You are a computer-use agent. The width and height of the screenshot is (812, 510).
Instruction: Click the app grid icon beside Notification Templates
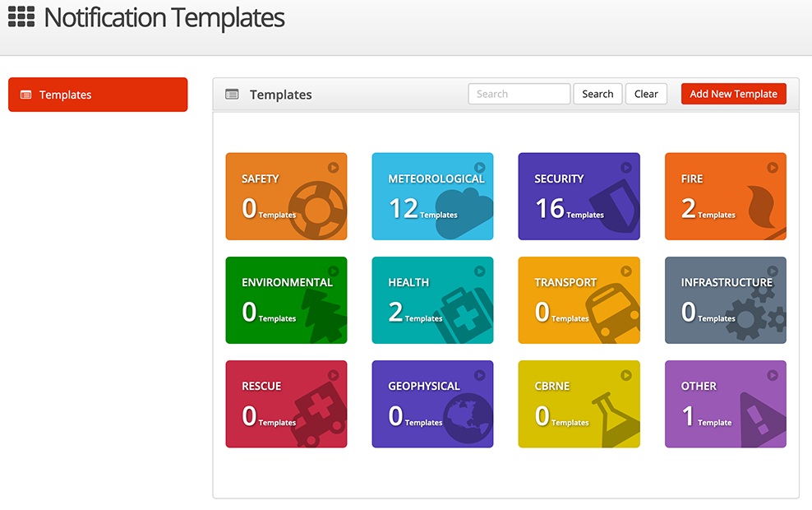click(21, 16)
